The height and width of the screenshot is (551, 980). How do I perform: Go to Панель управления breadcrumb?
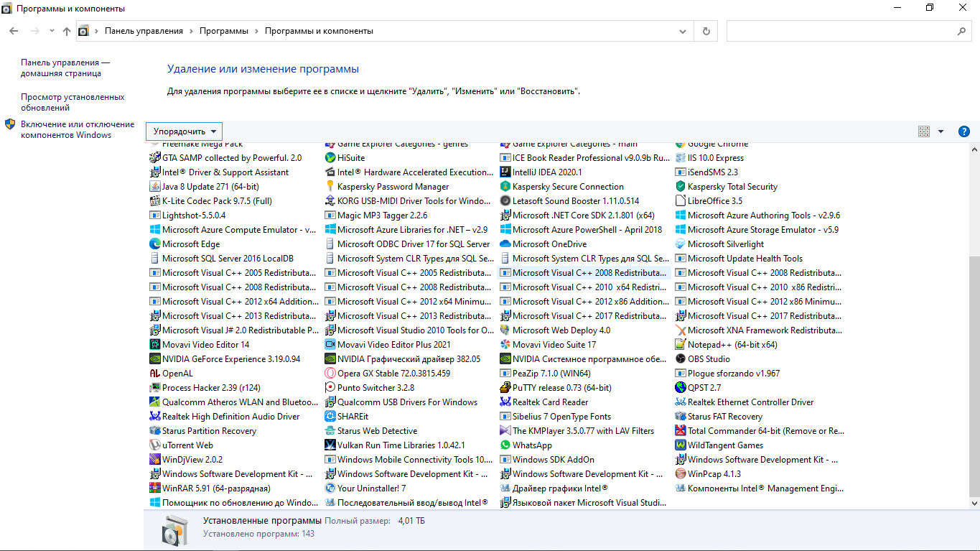pos(144,32)
